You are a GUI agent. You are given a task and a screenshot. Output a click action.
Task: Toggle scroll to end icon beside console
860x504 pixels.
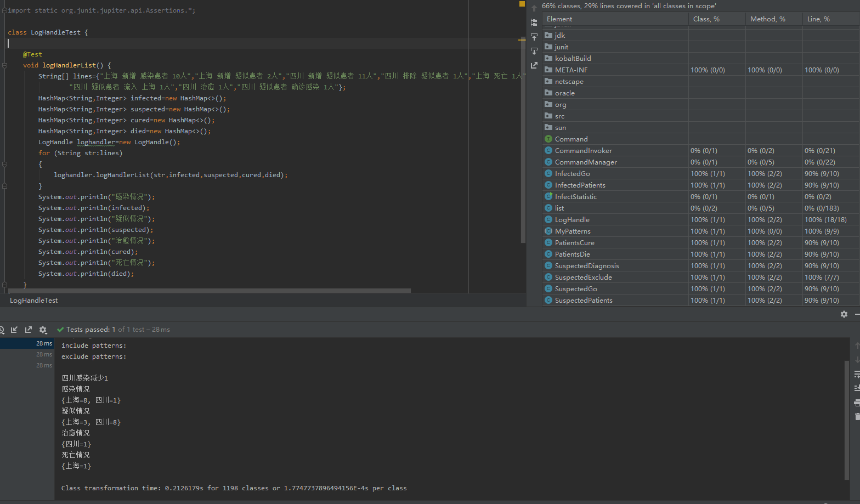point(857,388)
